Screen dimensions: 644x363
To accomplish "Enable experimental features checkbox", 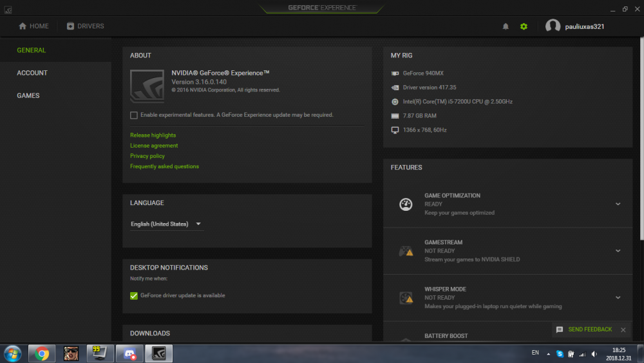I will pos(134,115).
